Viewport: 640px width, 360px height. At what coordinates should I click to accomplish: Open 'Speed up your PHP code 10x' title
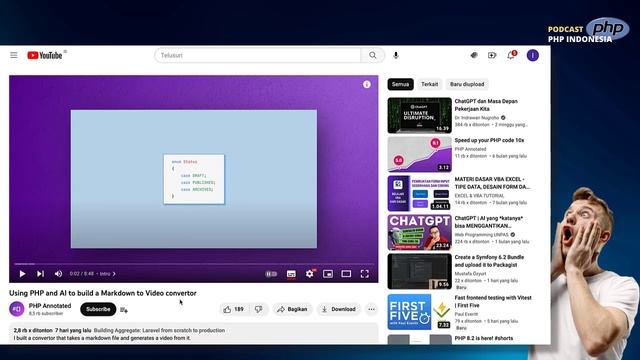pos(489,140)
